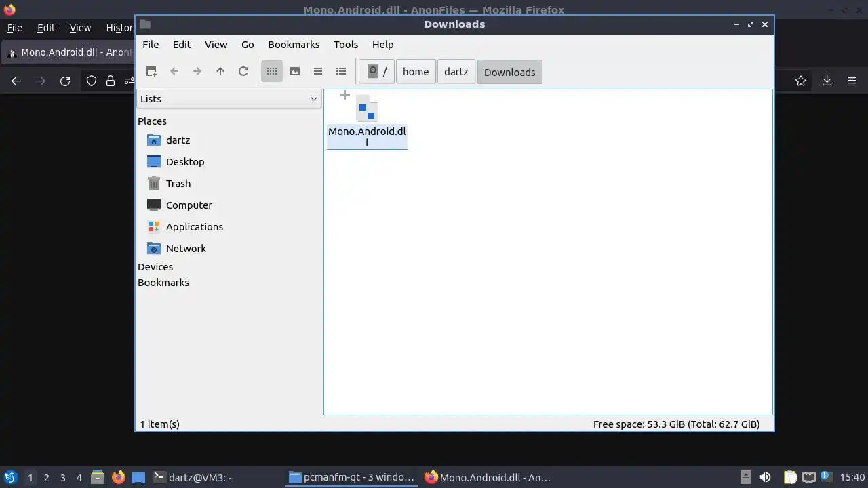Click the Bookmarks sidebar section header
Image resolution: width=868 pixels, height=488 pixels.
tap(163, 283)
